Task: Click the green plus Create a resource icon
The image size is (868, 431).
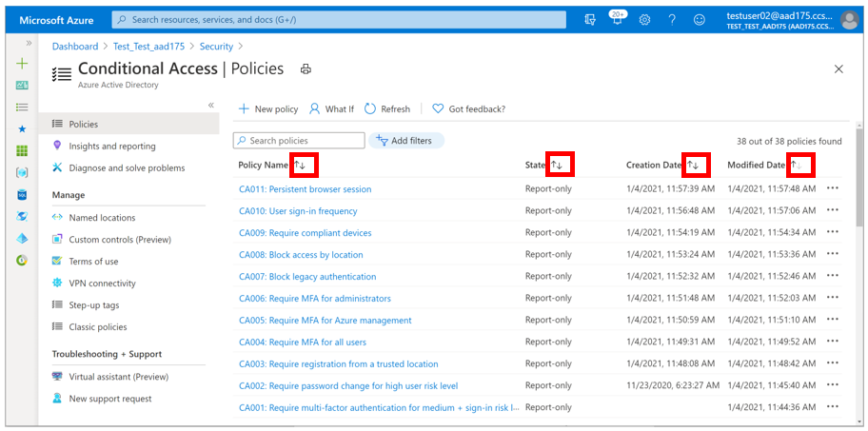Action: 22,64
